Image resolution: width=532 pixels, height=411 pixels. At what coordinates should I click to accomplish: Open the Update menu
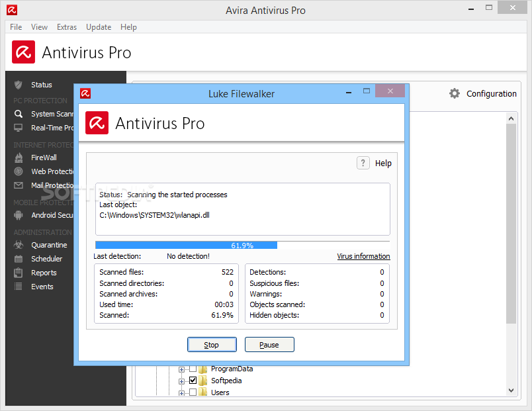click(x=99, y=27)
